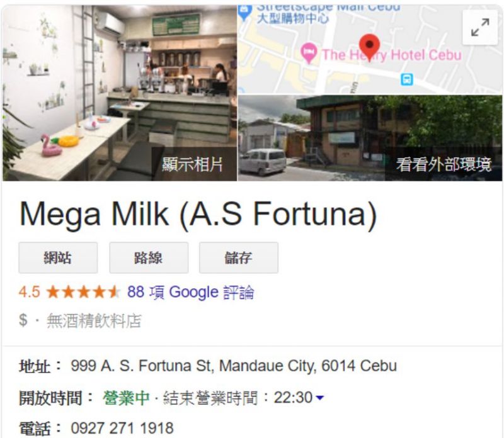Select The Henry Hotel Cebu pink hotel marker
The height and width of the screenshot is (438, 504).
tap(309, 53)
